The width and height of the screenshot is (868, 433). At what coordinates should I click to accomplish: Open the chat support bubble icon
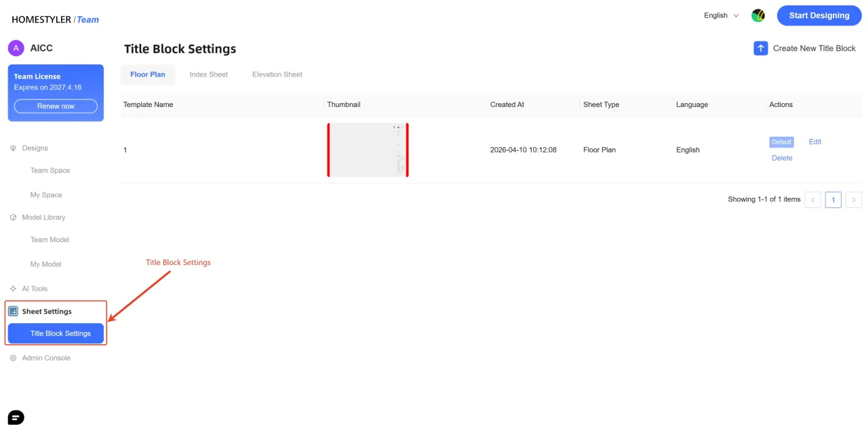click(16, 417)
